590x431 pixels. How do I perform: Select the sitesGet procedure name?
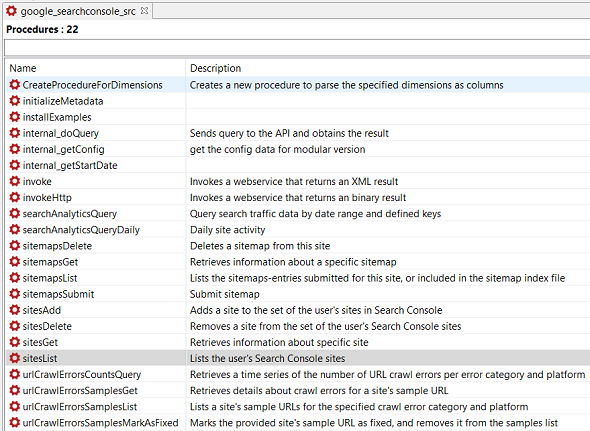(40, 342)
